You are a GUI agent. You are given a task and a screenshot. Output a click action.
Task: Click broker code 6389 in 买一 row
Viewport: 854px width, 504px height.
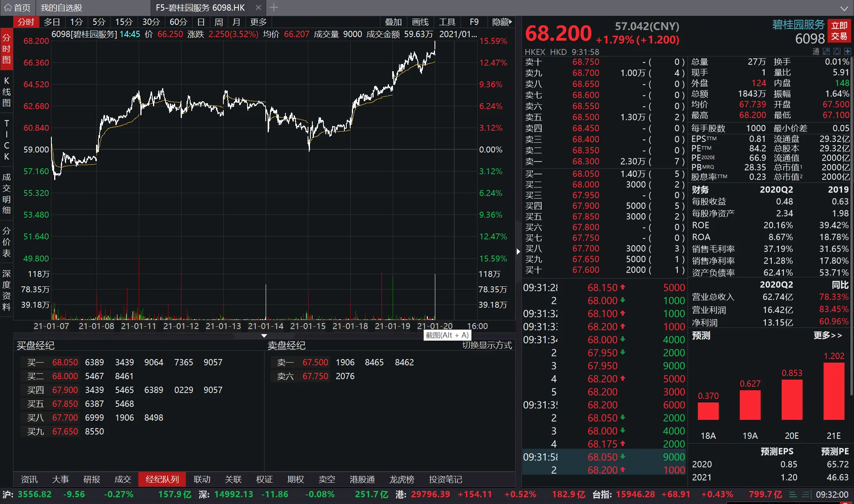(94, 362)
